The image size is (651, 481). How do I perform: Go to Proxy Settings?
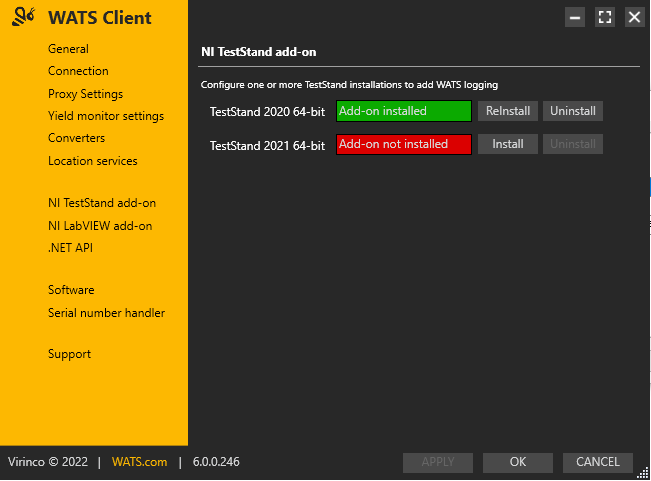[x=86, y=94]
